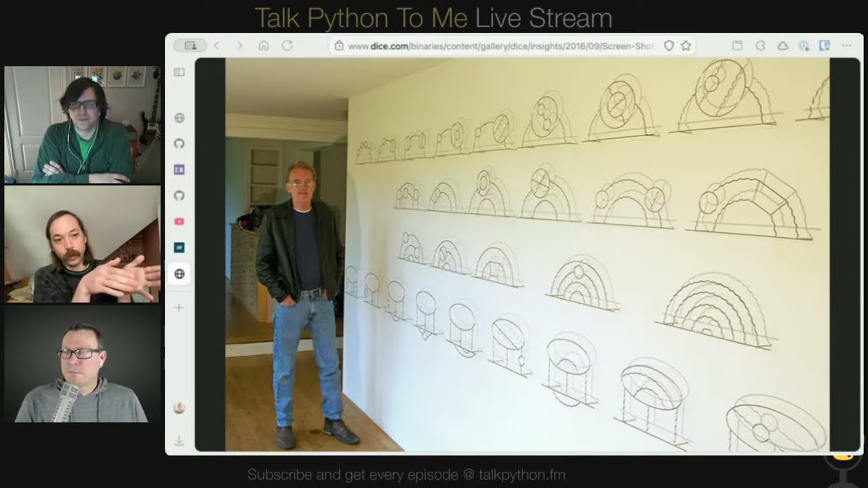The image size is (868, 488).
Task: Click the extension icon with a blue badge
Action: (804, 45)
